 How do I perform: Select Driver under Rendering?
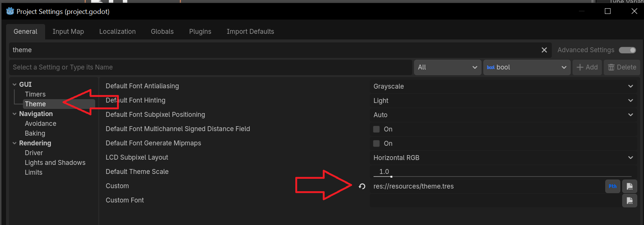point(34,153)
